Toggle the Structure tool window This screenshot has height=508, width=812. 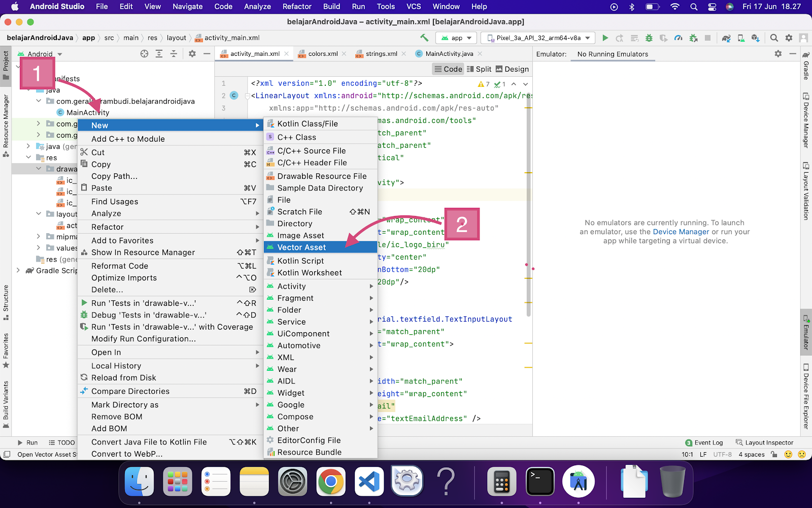point(6,302)
